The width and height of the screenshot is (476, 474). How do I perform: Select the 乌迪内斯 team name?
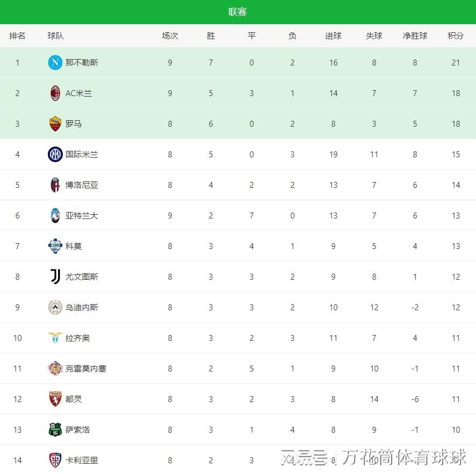click(x=82, y=308)
